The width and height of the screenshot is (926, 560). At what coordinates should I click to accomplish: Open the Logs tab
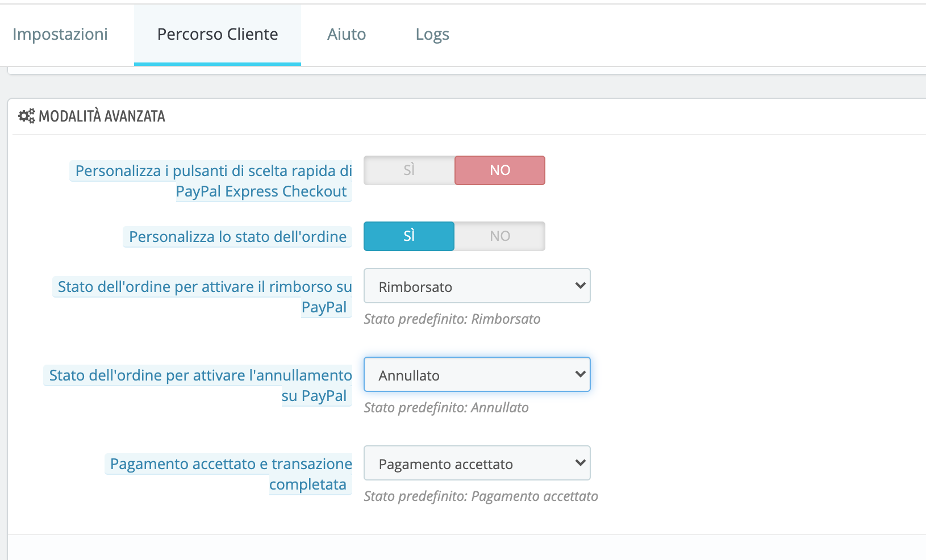point(432,35)
